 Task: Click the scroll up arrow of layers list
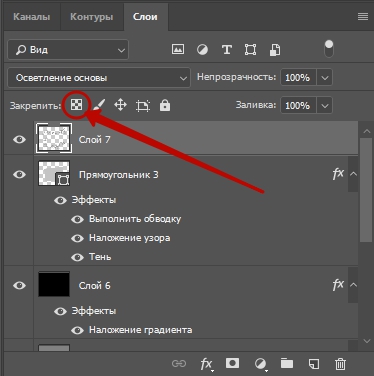tap(367, 131)
